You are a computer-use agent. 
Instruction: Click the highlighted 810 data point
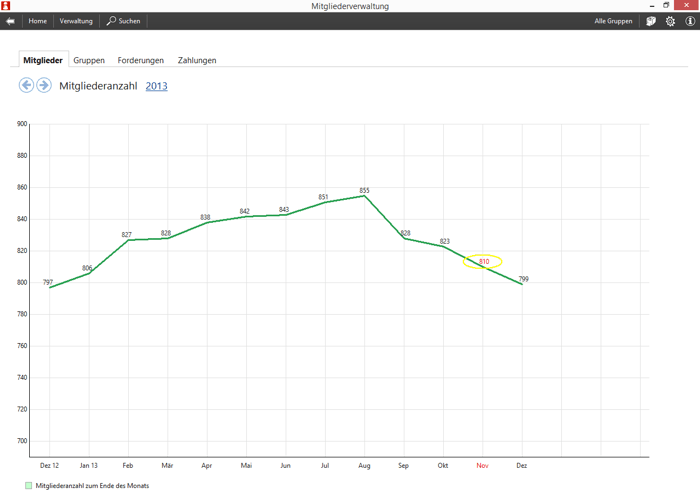click(484, 262)
